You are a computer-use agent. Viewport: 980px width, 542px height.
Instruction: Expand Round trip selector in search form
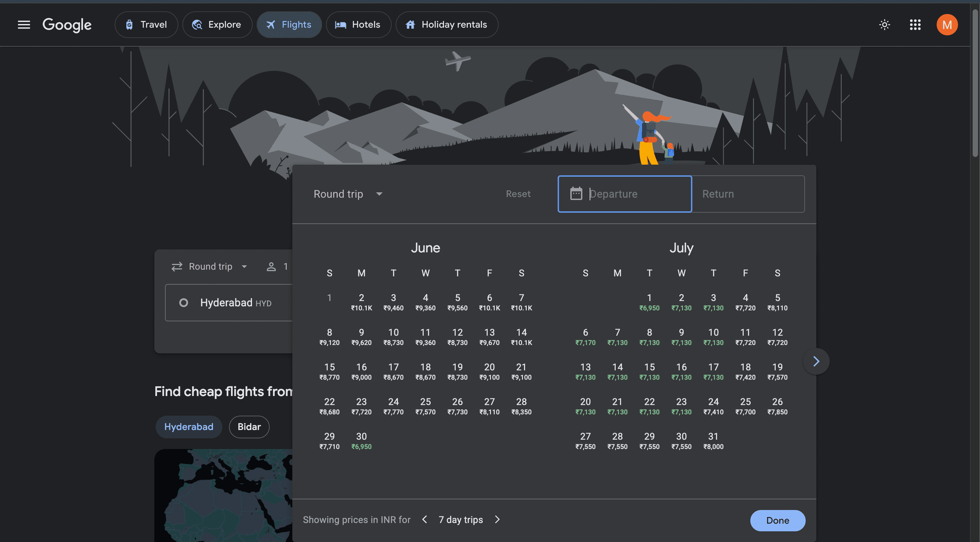pos(210,267)
